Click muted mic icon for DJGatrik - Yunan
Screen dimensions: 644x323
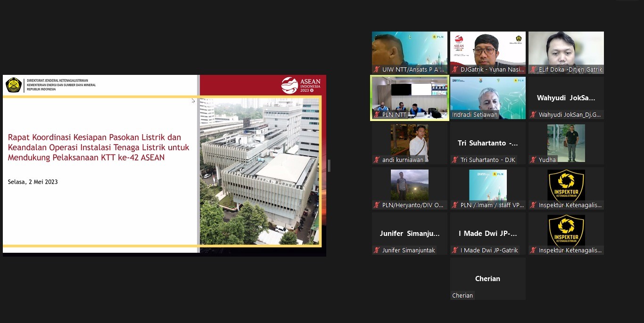coord(455,70)
